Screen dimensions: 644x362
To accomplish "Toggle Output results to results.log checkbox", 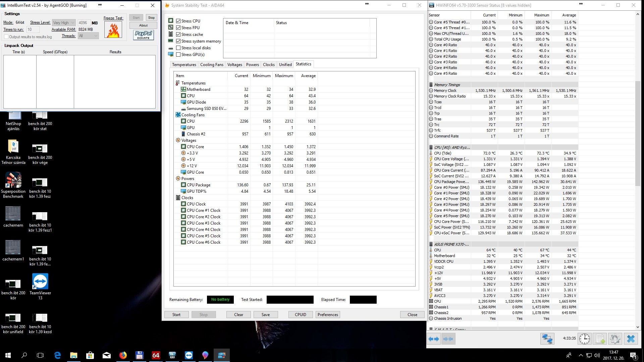I will [x=6, y=37].
